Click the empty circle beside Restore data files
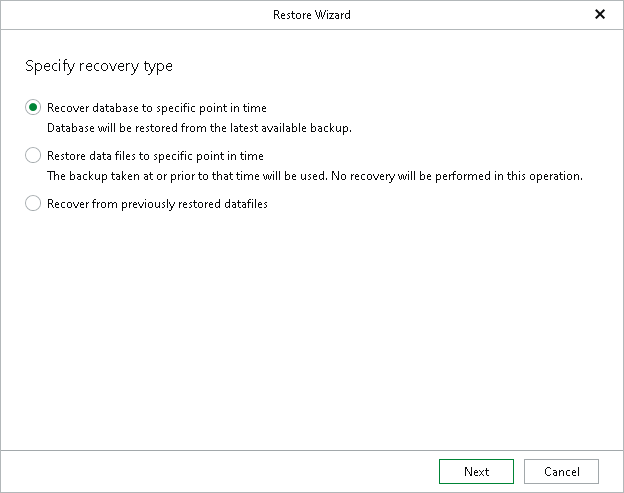 [x=33, y=155]
